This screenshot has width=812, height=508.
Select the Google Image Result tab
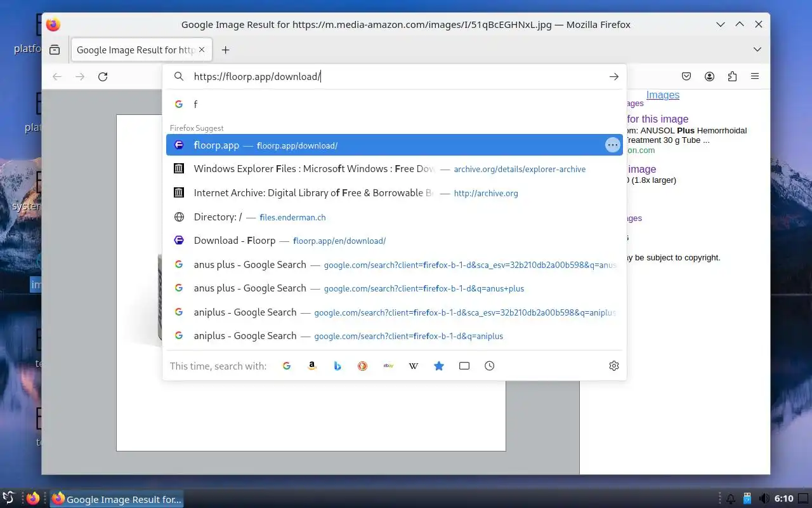point(141,50)
